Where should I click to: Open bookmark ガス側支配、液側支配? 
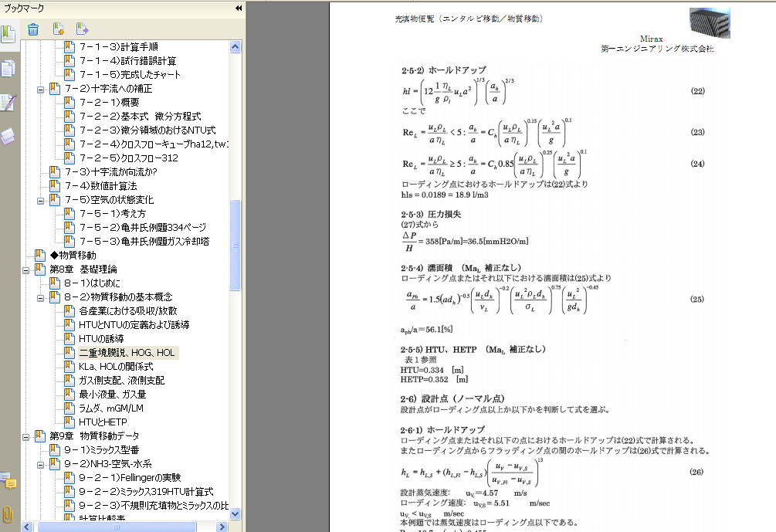122,380
